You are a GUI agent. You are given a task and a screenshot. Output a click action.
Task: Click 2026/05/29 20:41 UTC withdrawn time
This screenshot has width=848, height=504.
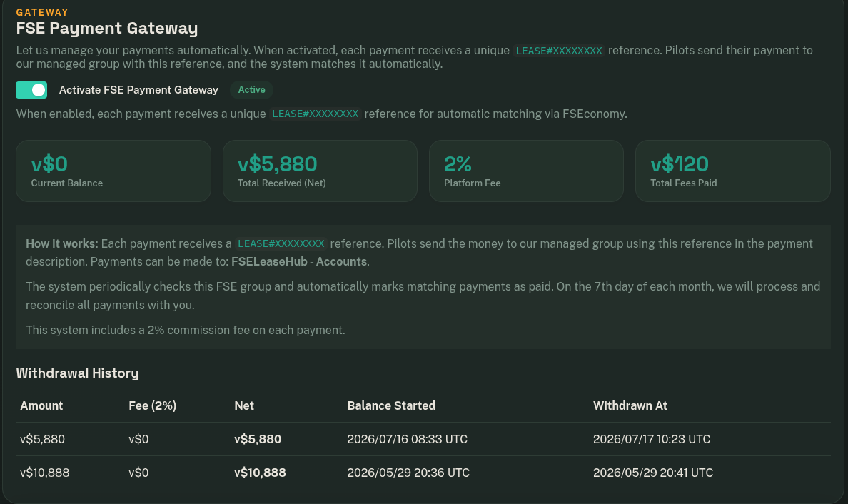click(x=653, y=473)
